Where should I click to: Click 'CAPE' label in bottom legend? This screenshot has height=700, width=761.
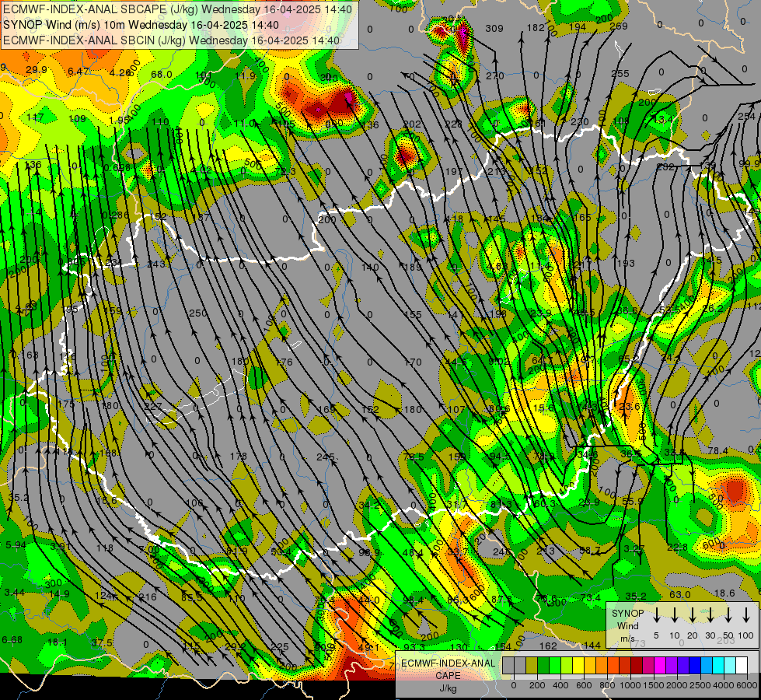448,676
